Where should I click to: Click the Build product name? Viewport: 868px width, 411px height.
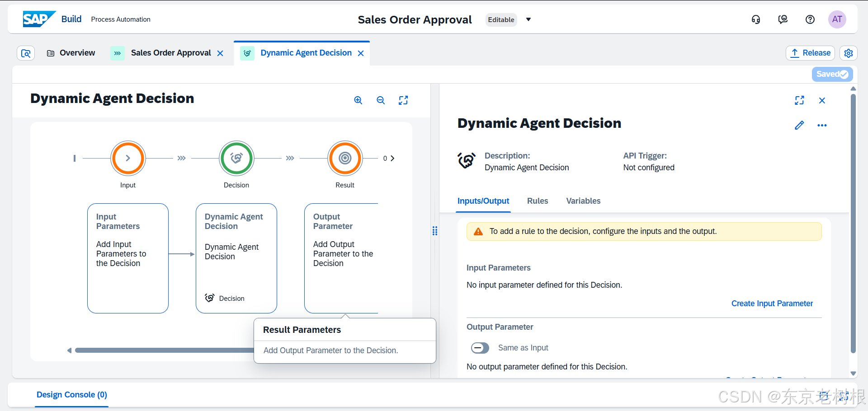71,19
